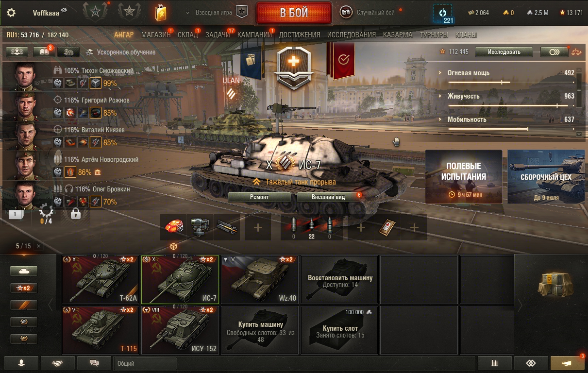The width and height of the screenshot is (588, 373).
Task: Open the ИССЛЕДОВАНИЯ tab
Action: 352,35
